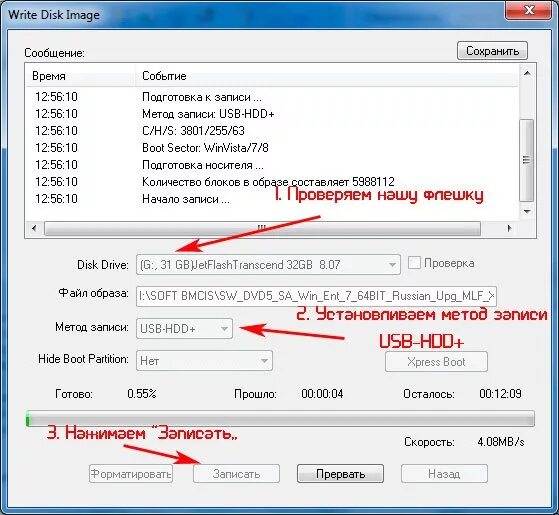This screenshot has height=515, width=559.
Task: Click the Файл образа path field
Action: coord(316,296)
